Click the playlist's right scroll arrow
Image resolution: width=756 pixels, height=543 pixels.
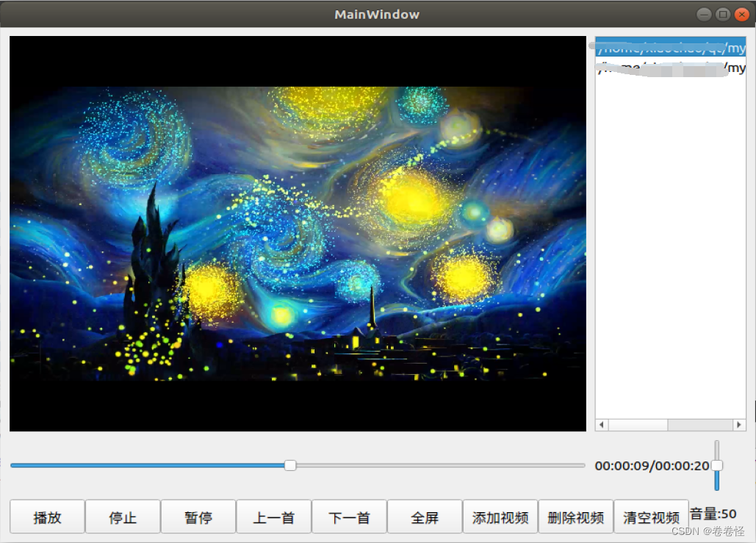coord(738,425)
